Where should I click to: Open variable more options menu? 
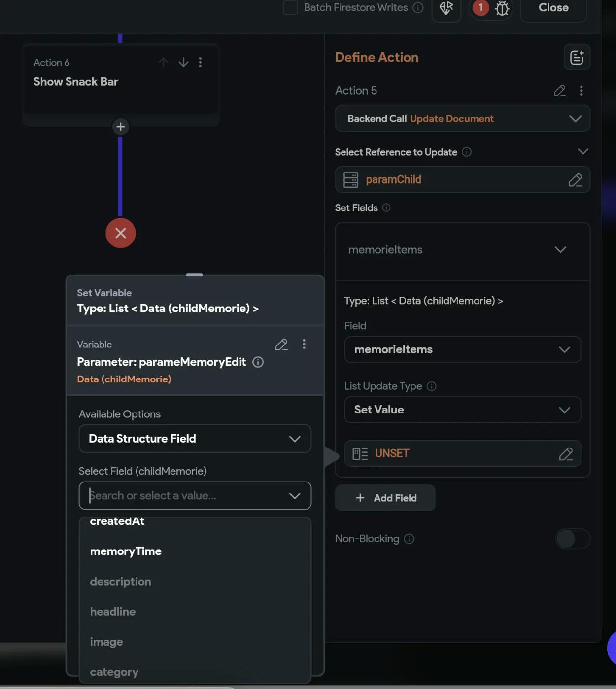pyautogui.click(x=304, y=344)
